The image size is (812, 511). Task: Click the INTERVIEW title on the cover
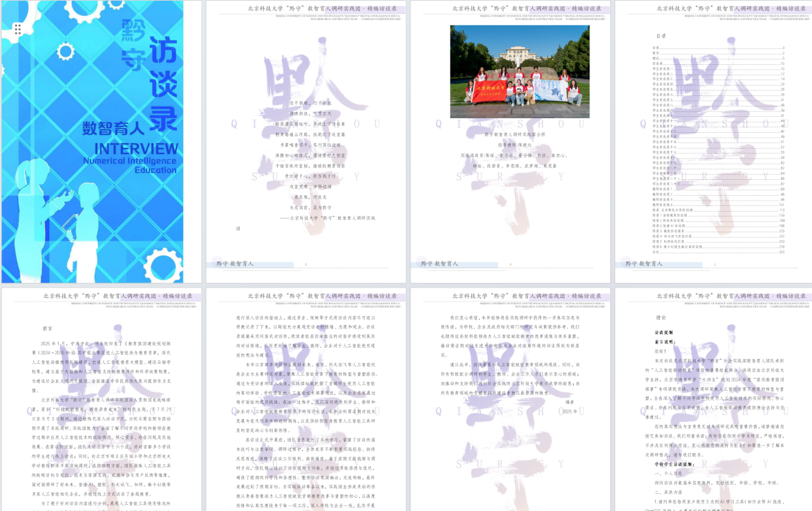pyautogui.click(x=135, y=149)
